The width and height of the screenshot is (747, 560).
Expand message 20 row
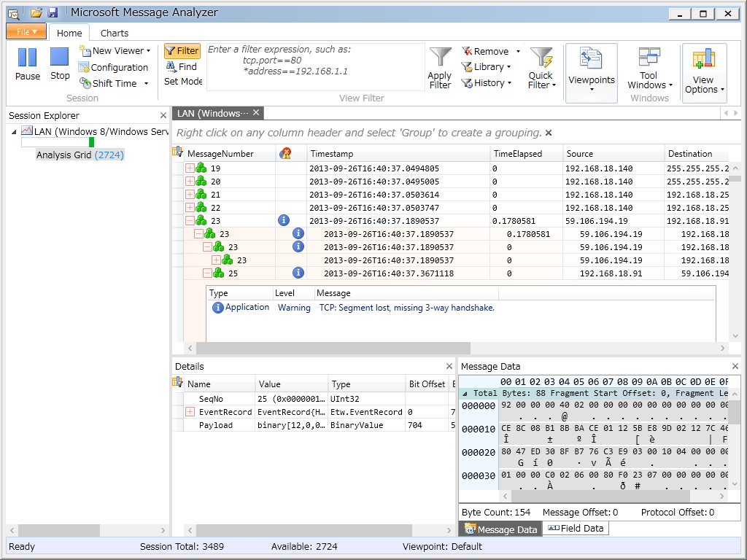[x=190, y=182]
